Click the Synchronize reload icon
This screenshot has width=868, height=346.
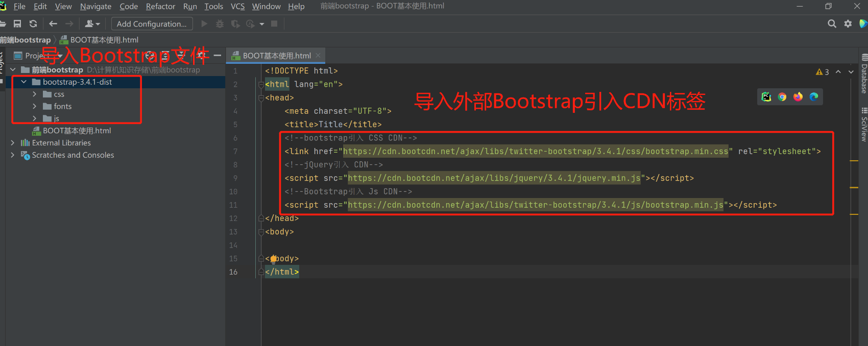point(33,24)
